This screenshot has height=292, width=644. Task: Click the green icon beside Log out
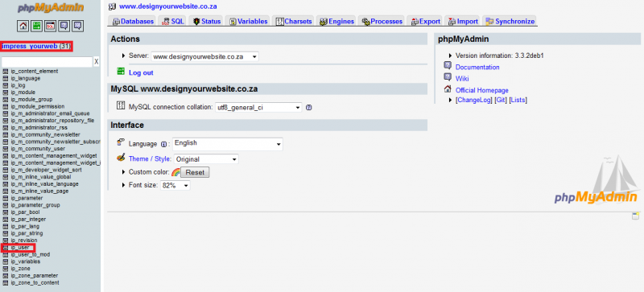[x=121, y=72]
